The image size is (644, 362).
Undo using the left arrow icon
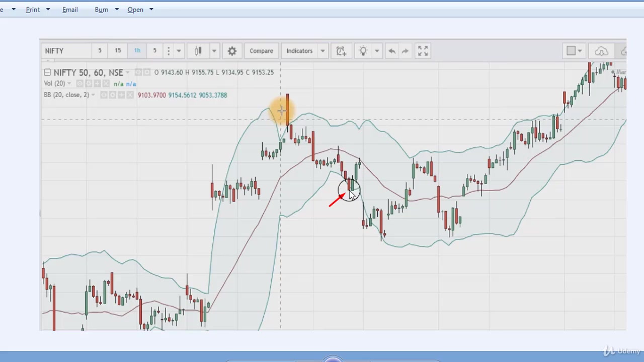[391, 51]
